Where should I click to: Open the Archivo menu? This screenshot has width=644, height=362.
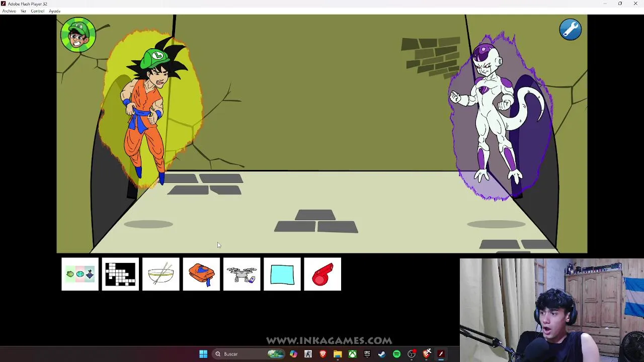coord(9,11)
